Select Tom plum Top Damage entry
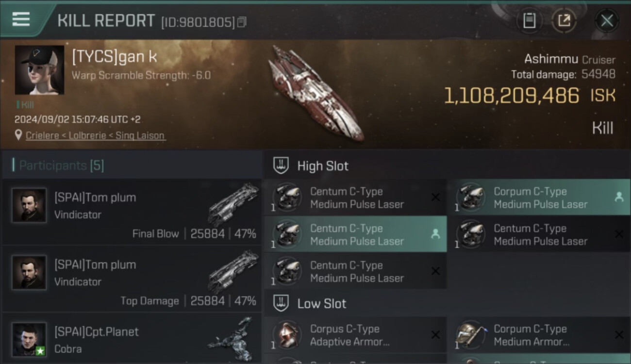The image size is (631, 364). pyautogui.click(x=132, y=279)
